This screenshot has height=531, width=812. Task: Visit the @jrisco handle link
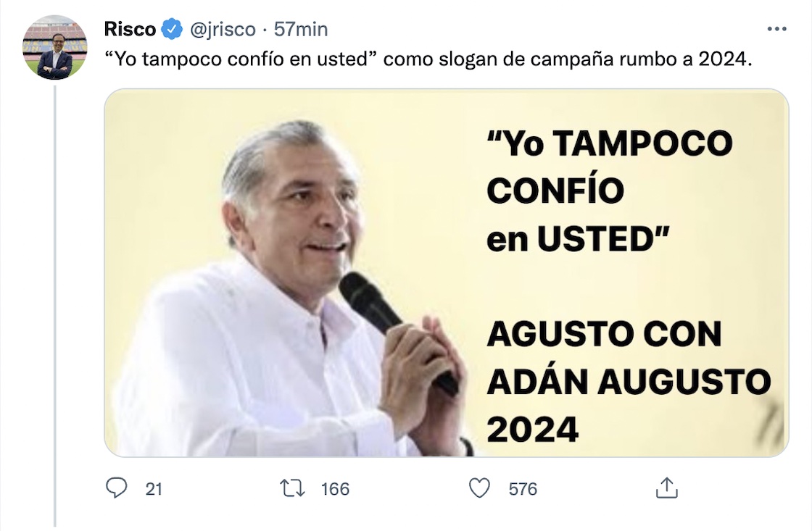click(x=223, y=30)
